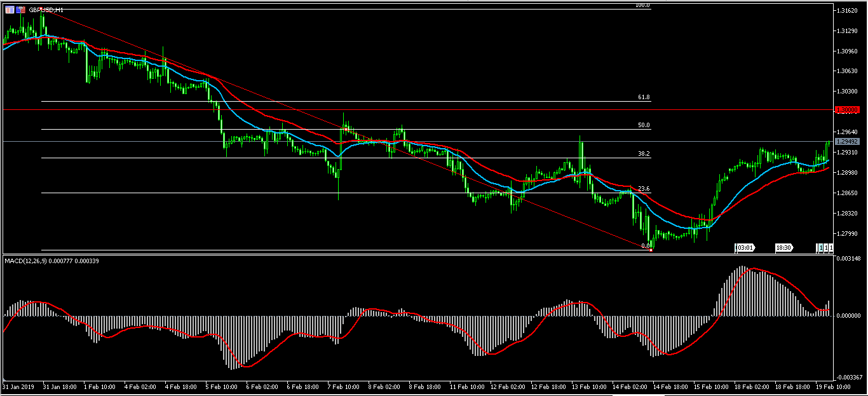The image size is (868, 396).
Task: Click the Fibonacci bottom anchor point at 0.0
Action: click(651, 249)
